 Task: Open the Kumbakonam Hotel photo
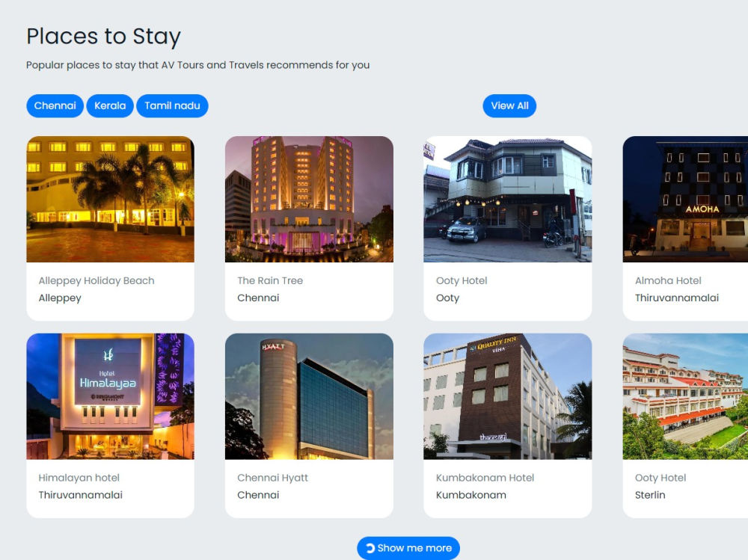(508, 396)
